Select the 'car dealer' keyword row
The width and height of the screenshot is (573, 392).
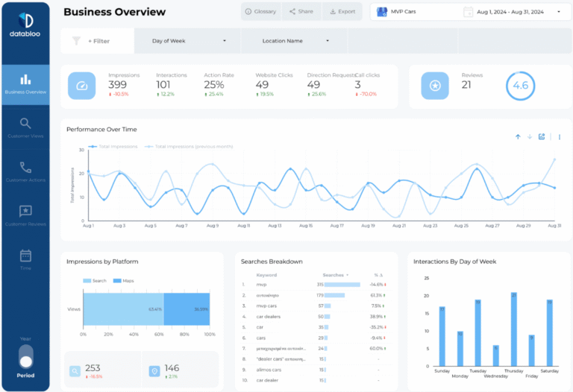[316, 380]
